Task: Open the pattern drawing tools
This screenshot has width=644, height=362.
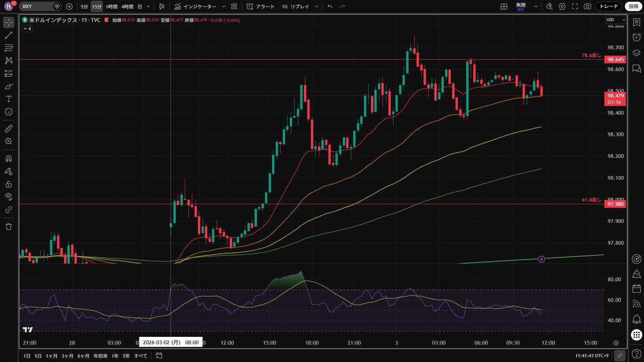Action: [x=9, y=61]
